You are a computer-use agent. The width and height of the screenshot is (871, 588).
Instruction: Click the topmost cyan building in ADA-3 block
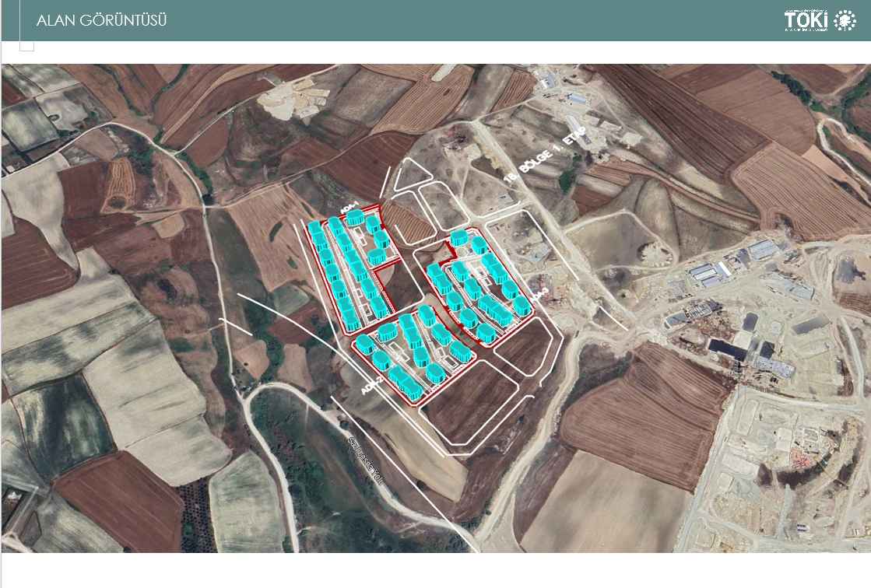[x=458, y=238]
